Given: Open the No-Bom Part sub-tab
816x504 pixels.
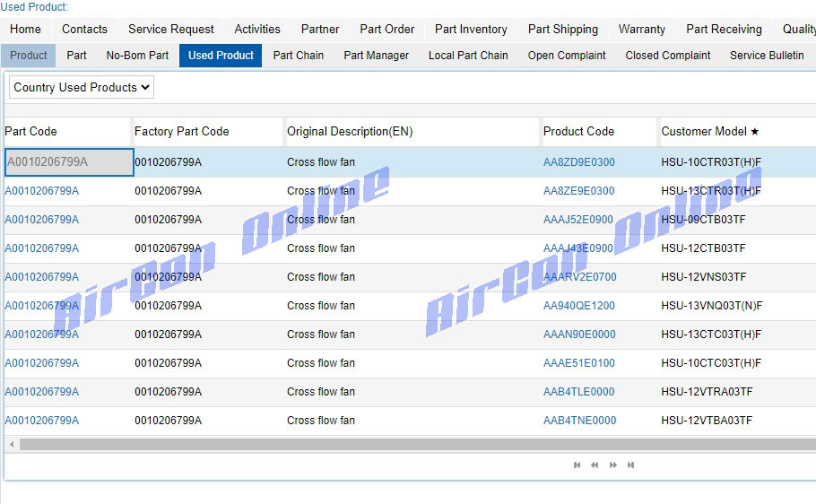Looking at the screenshot, I should pos(137,56).
